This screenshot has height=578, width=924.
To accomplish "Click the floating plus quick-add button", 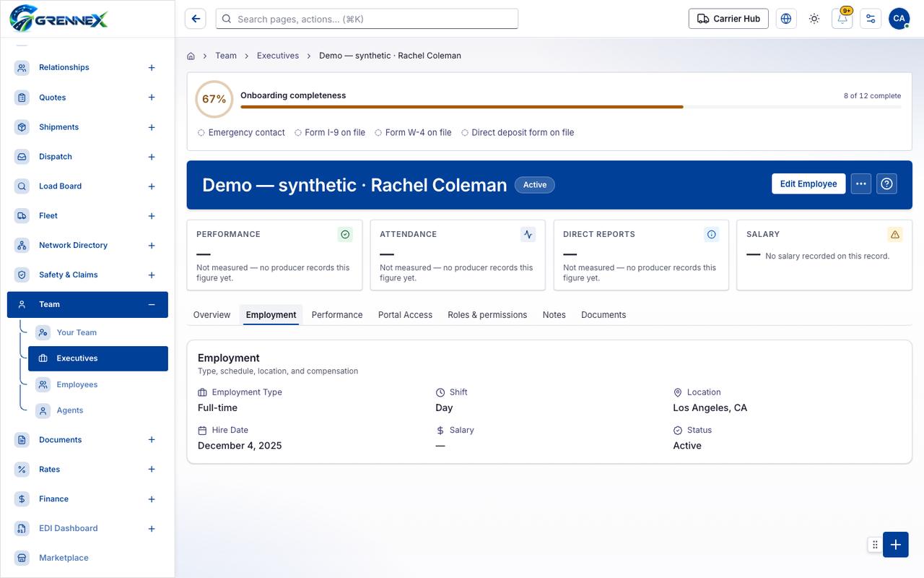I will tap(896, 545).
